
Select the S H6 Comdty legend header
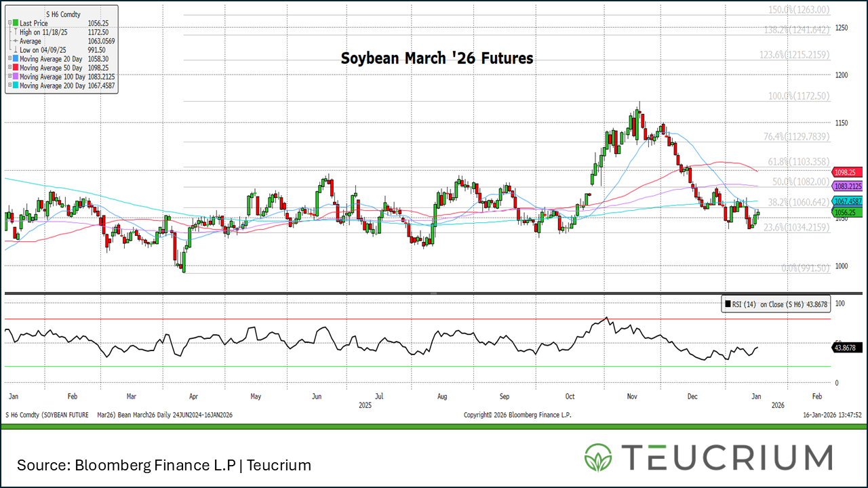tap(62, 14)
